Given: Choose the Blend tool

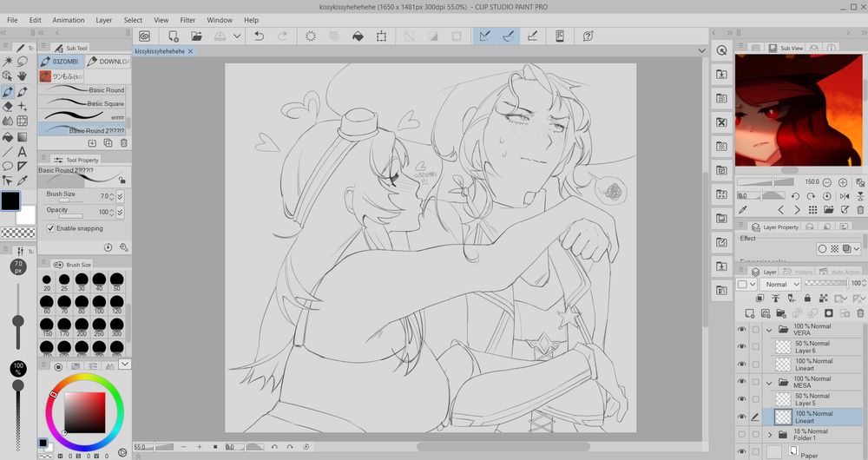Looking at the screenshot, I should pyautogui.click(x=8, y=121).
